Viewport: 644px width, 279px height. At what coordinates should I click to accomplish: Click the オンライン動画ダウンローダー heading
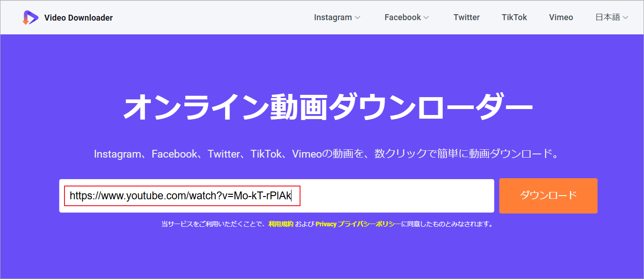pyautogui.click(x=328, y=108)
